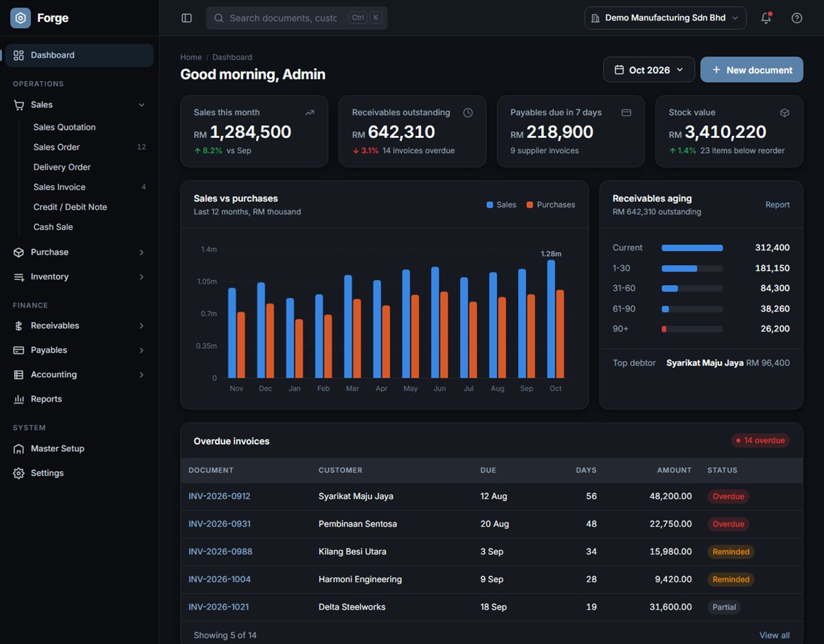Click the Inventory list icon
Viewport: 824px width, 644px height.
(19, 277)
